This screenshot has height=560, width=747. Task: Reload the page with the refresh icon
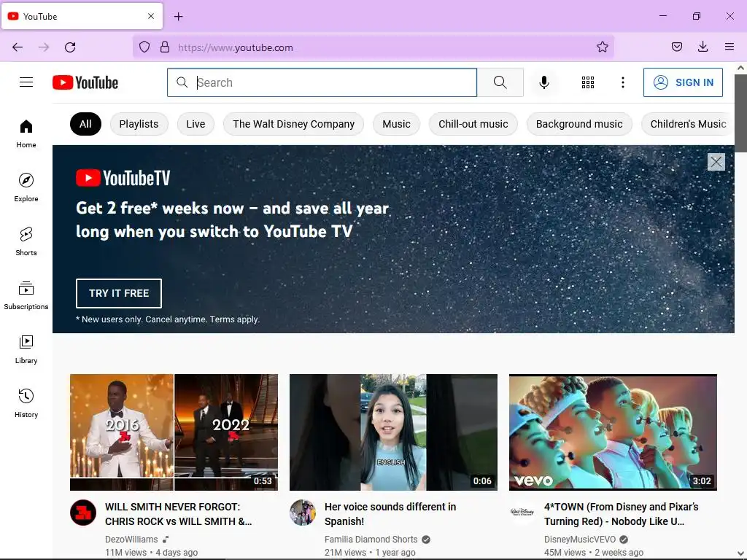(x=70, y=47)
